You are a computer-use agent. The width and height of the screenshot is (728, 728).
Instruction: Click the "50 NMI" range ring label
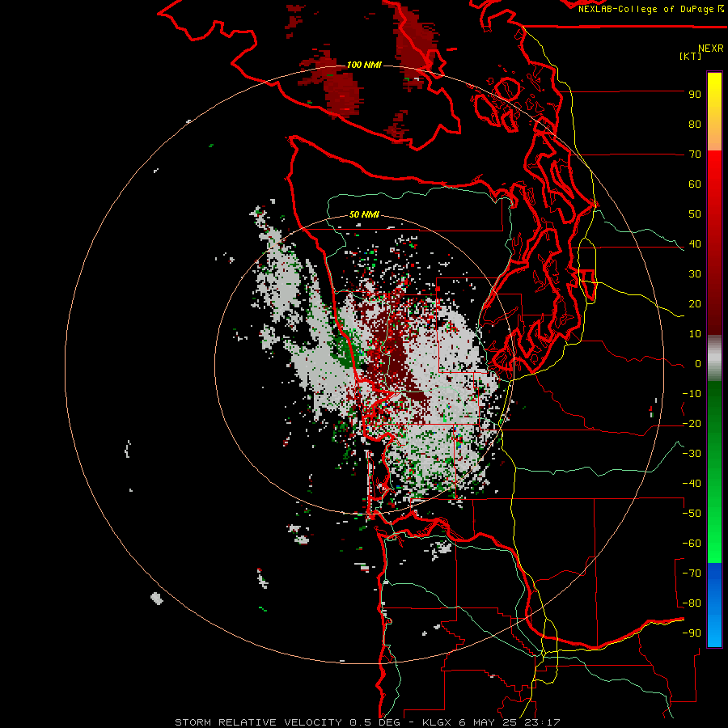click(364, 214)
